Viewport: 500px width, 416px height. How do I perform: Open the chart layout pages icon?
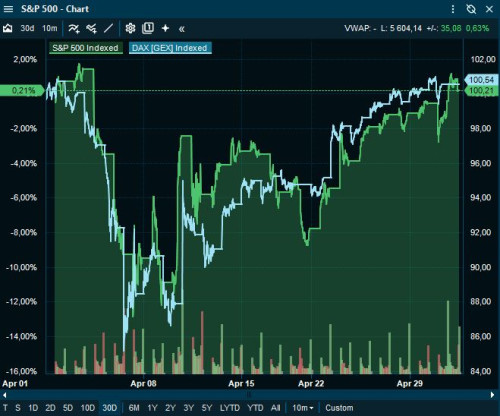coord(148,28)
